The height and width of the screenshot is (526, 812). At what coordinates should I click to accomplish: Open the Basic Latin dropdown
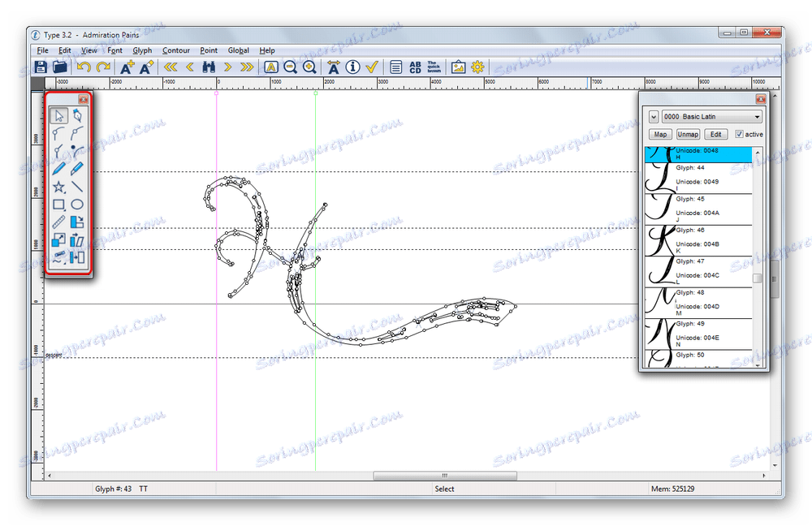[x=712, y=117]
